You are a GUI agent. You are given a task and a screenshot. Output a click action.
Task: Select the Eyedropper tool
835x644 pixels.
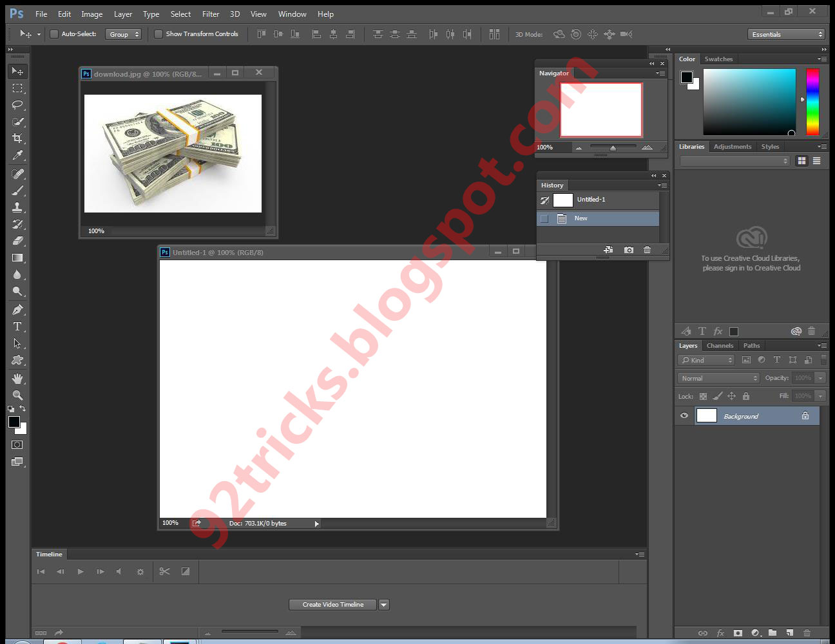(x=17, y=155)
